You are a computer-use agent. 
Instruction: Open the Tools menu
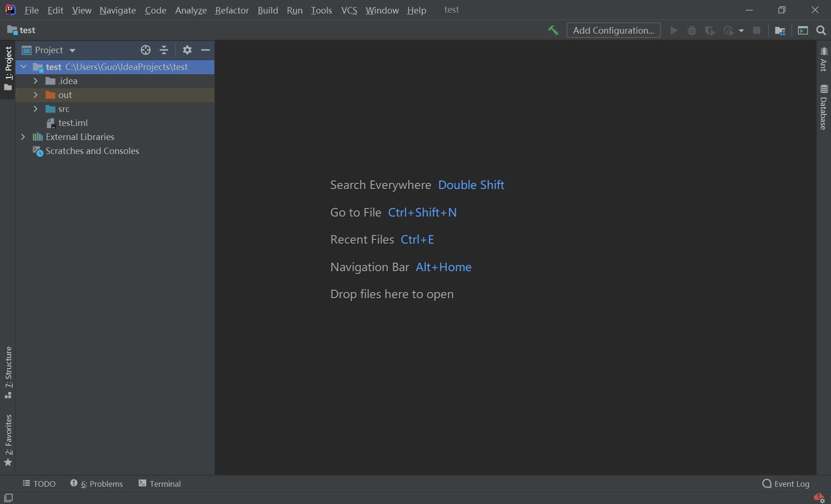coord(321,10)
